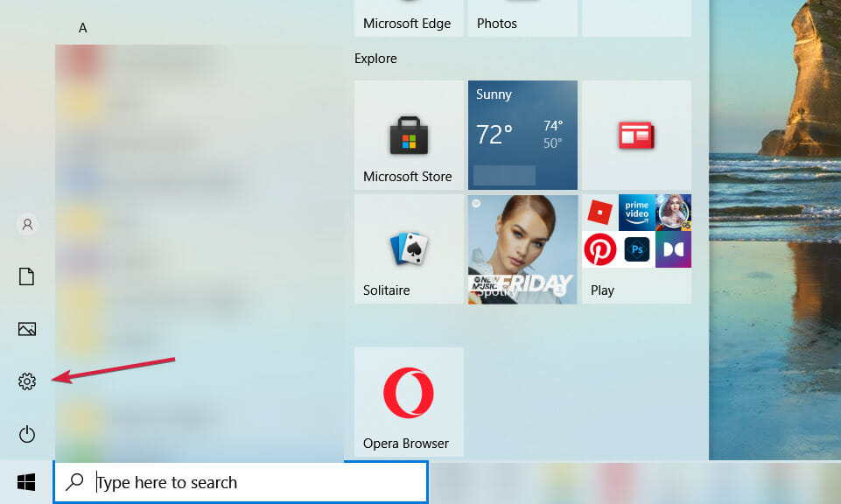The height and width of the screenshot is (504, 841).
Task: Launch the Opera Browser tile
Action: pos(409,402)
